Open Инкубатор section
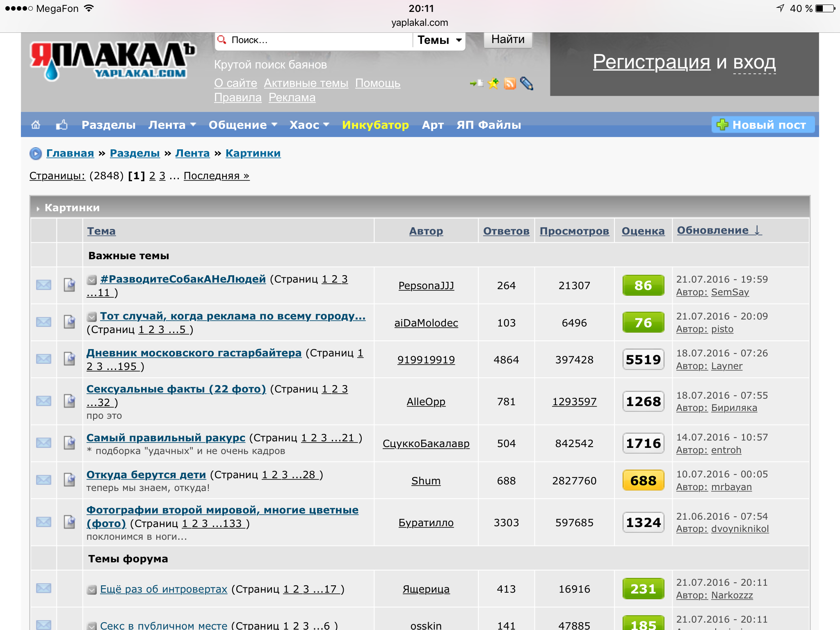 pyautogui.click(x=375, y=125)
